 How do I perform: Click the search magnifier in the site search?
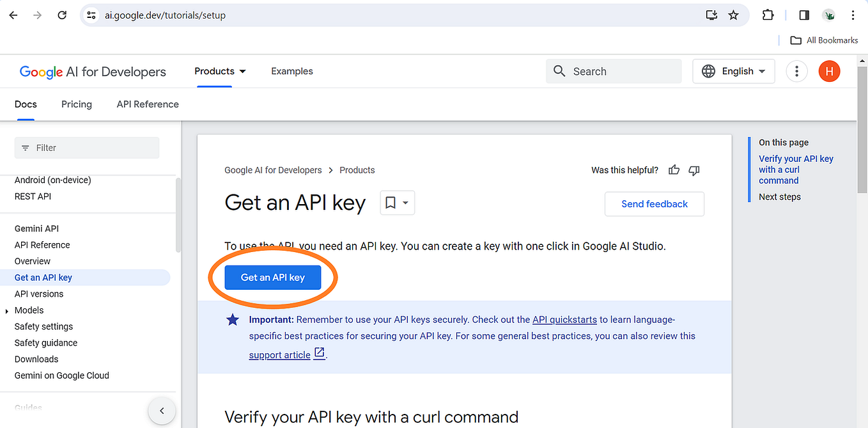coord(559,71)
